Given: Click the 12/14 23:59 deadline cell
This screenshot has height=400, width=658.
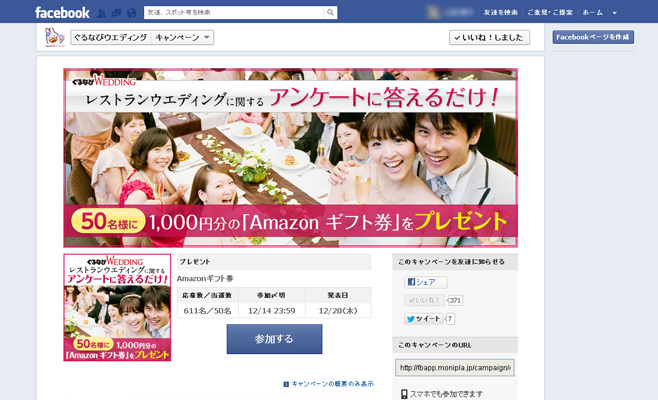Looking at the screenshot, I should tap(272, 311).
